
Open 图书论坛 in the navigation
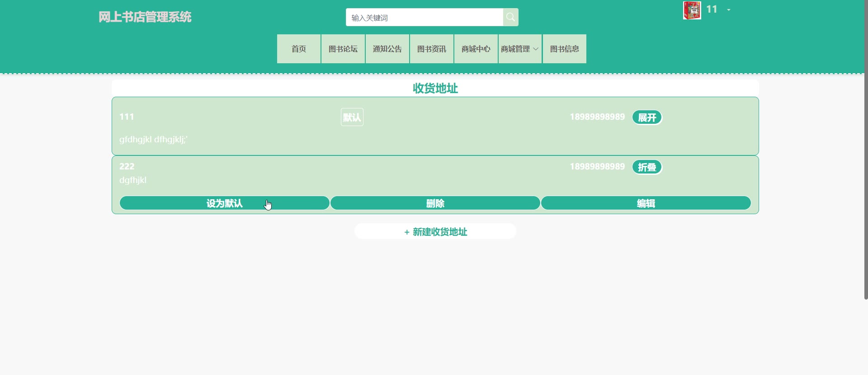343,49
